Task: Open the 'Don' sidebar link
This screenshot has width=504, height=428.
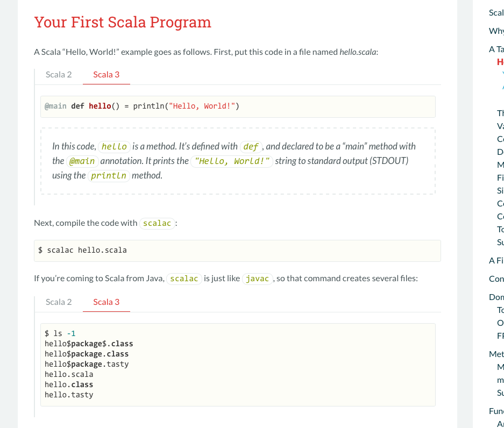Action: [x=496, y=297]
